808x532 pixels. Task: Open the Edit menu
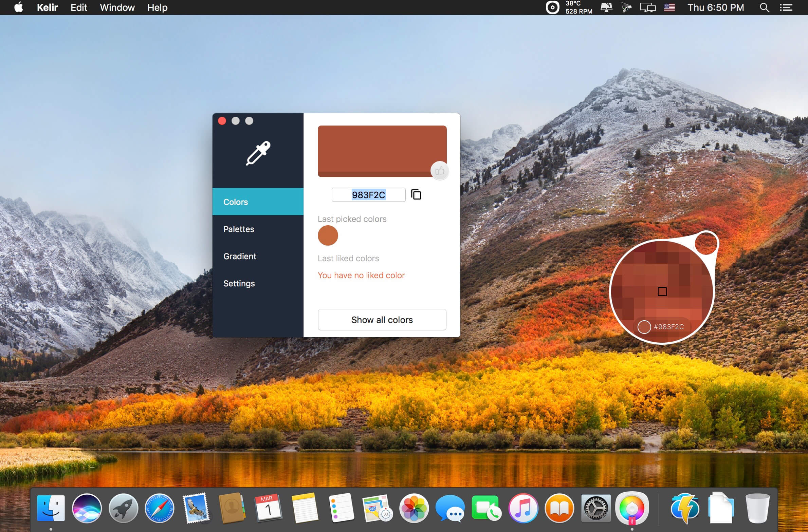coord(79,7)
